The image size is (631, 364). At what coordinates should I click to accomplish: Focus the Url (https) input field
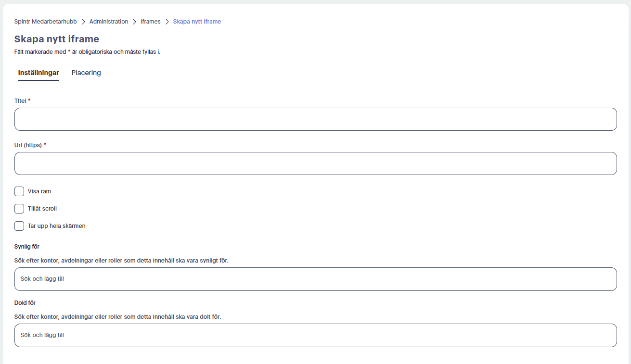tap(316, 163)
